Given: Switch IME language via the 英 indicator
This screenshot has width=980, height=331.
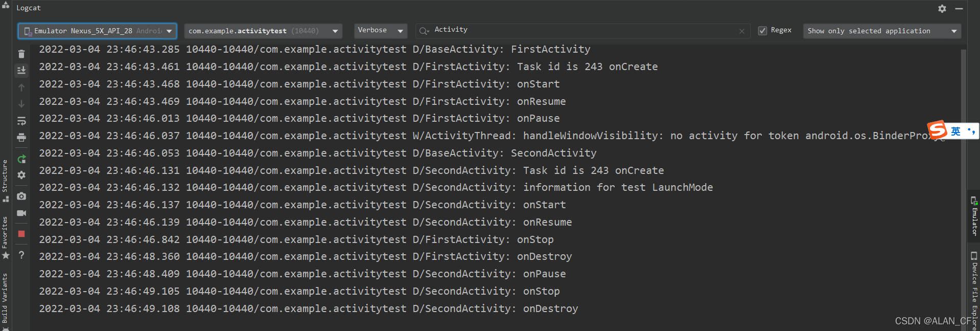Looking at the screenshot, I should pos(955,131).
